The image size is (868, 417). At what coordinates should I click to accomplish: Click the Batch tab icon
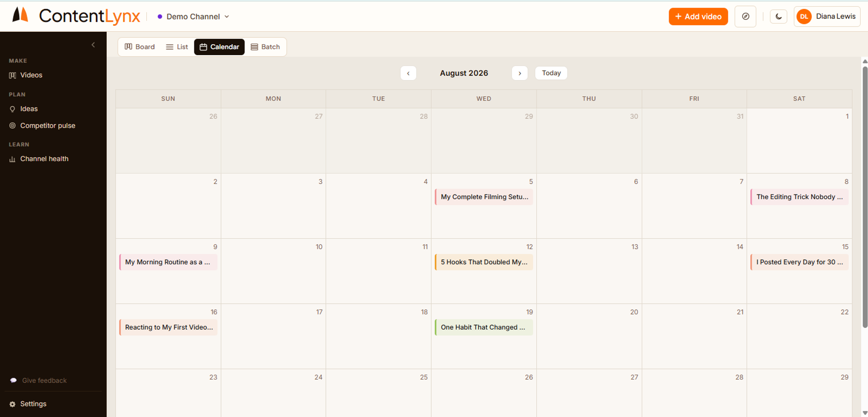(255, 47)
